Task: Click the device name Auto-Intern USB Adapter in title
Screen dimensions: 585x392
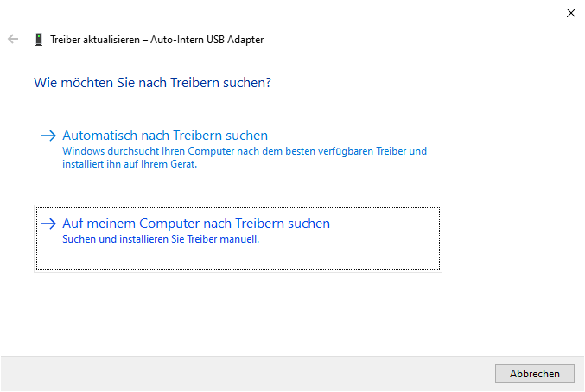Action: click(209, 40)
